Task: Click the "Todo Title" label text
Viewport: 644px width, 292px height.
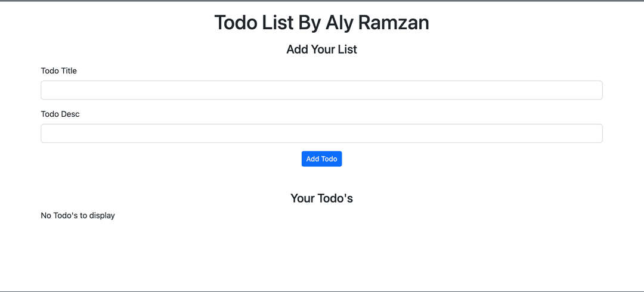Action: [x=59, y=71]
